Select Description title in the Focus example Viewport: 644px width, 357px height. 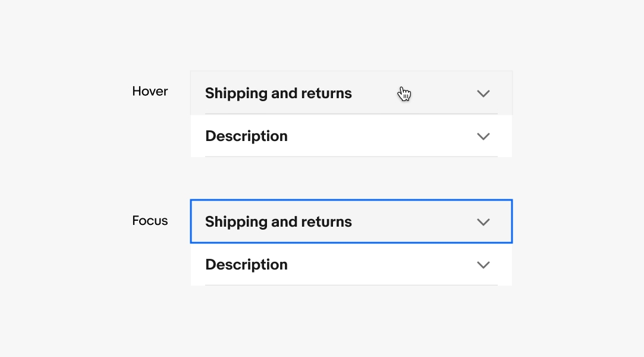[x=246, y=265]
